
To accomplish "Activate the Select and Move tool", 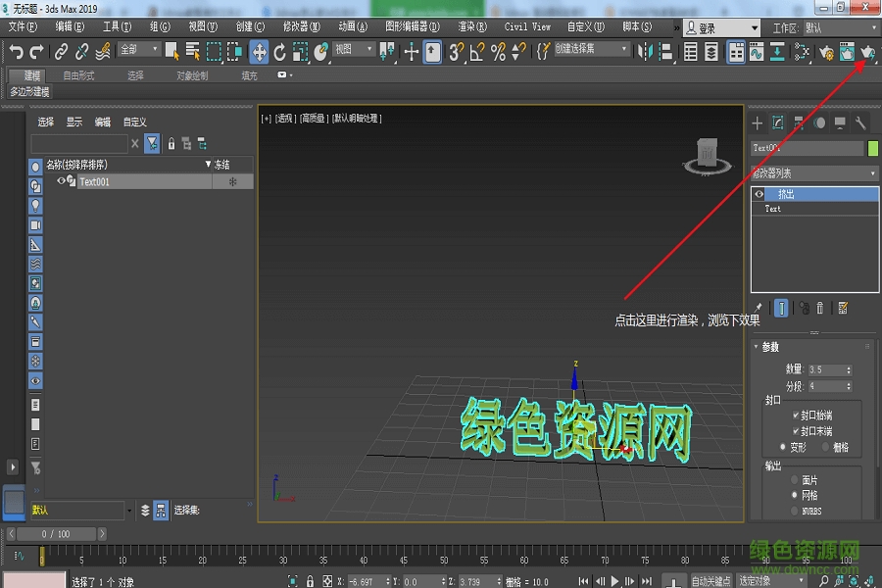I will click(260, 53).
